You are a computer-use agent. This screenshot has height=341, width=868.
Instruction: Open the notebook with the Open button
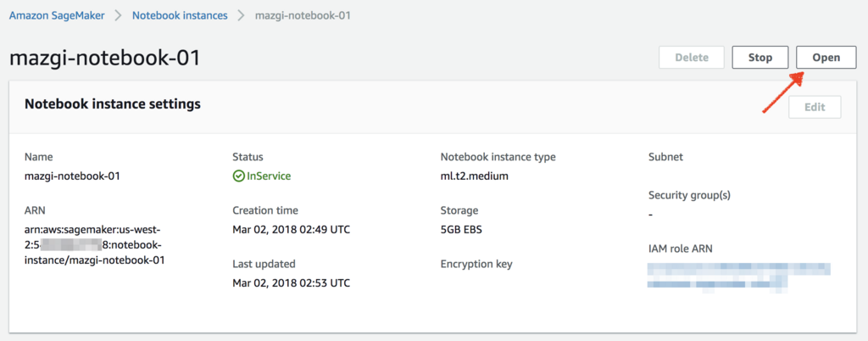[x=826, y=58]
